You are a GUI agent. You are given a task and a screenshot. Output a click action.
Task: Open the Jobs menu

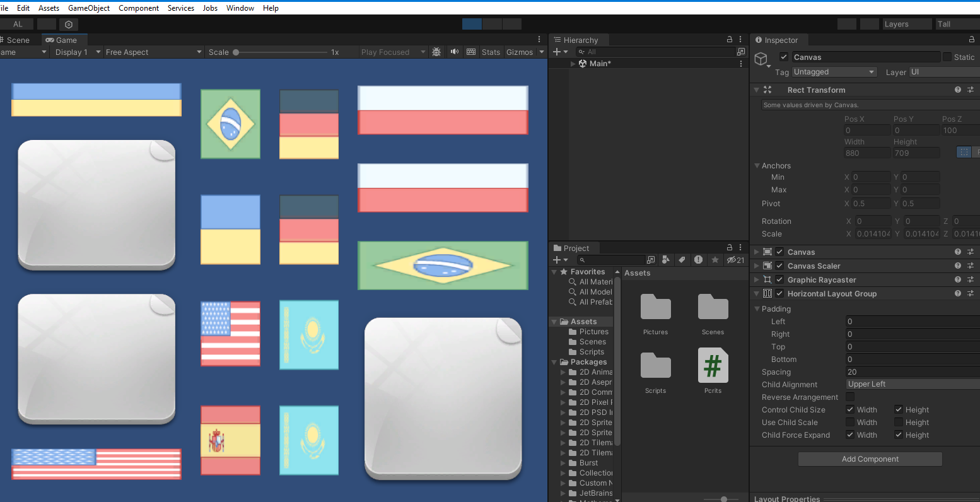pos(210,8)
